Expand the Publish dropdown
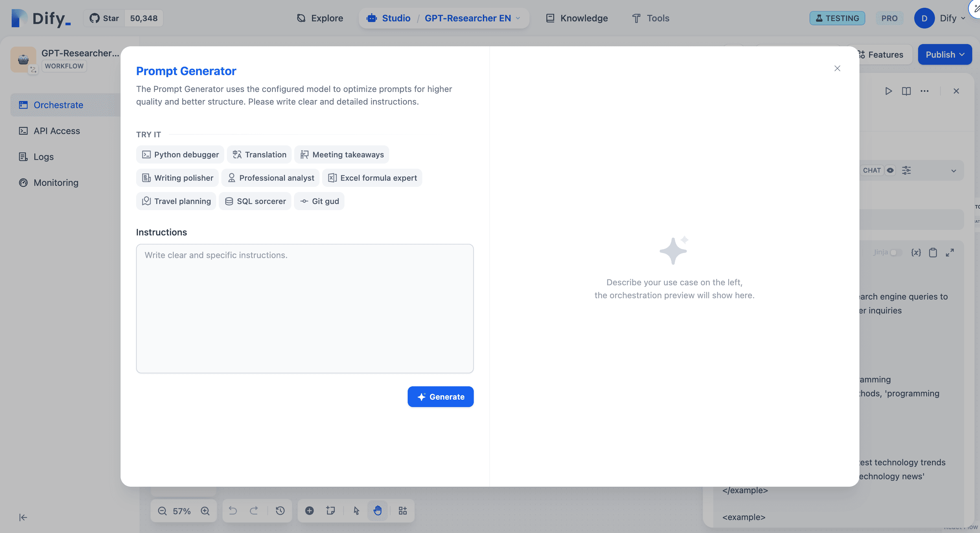The width and height of the screenshot is (980, 533). coord(945,55)
